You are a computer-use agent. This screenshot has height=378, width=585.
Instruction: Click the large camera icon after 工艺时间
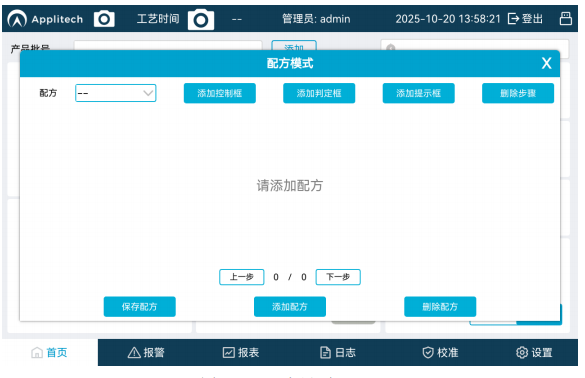click(201, 19)
